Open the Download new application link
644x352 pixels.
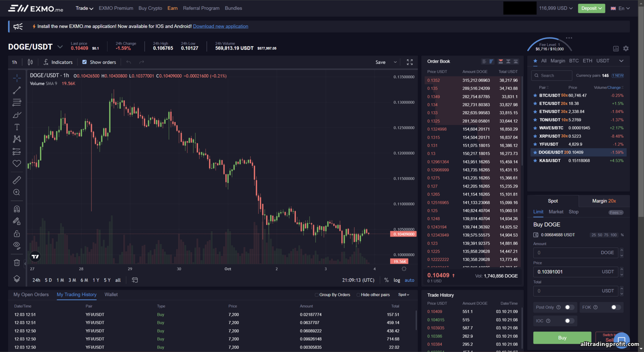(x=220, y=26)
